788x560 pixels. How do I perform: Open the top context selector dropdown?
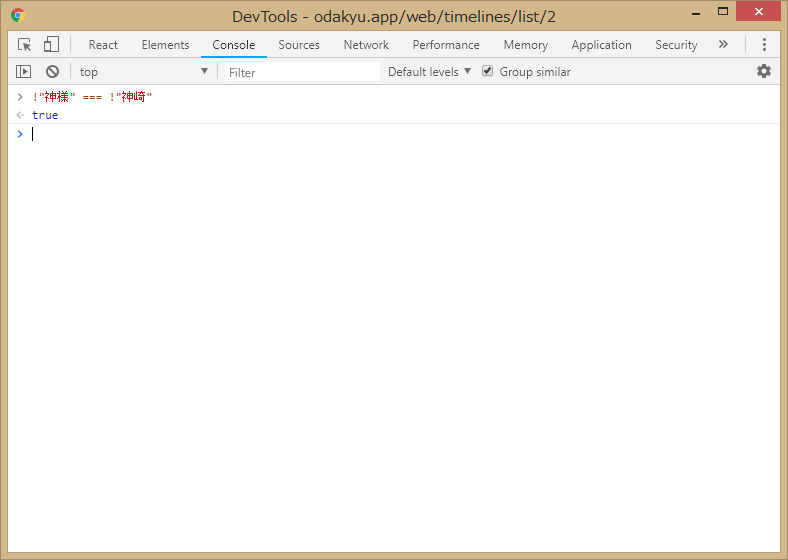(144, 72)
